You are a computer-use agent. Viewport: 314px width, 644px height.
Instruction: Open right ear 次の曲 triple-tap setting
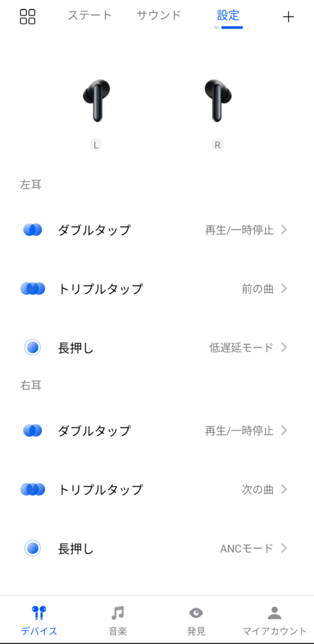(x=157, y=489)
